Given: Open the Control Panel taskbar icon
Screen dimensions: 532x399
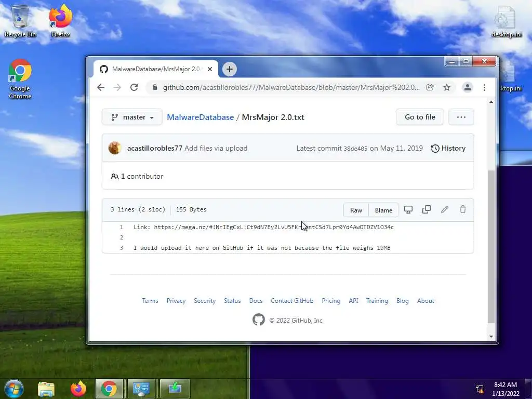Looking at the screenshot, I should coord(141,389).
